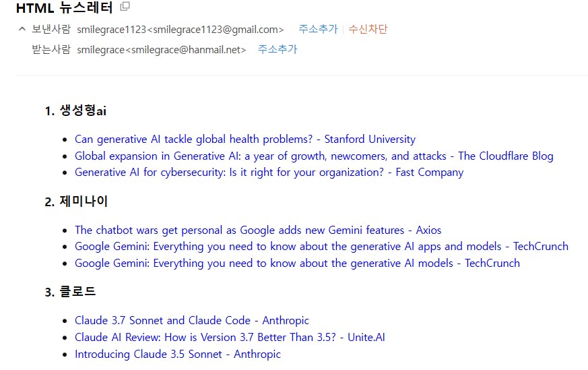Click the 'HTML 뉴스레터' email title
This screenshot has width=588, height=370.
[x=64, y=9]
